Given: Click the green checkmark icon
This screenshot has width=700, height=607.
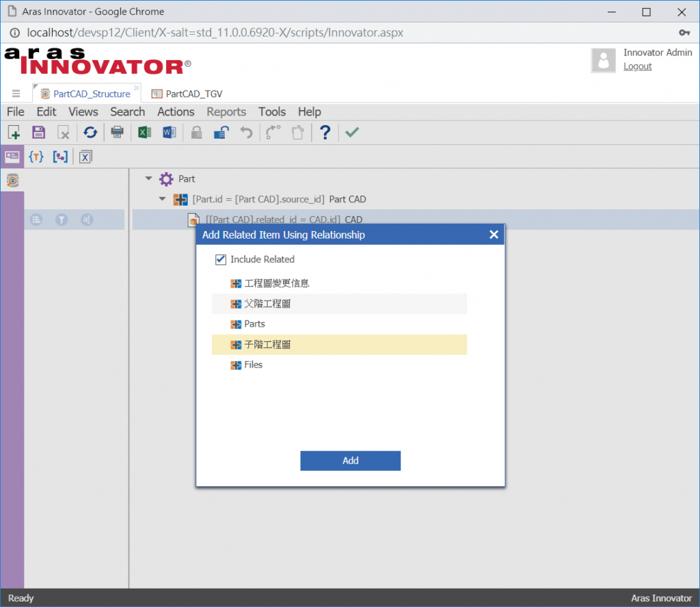Looking at the screenshot, I should click(x=352, y=132).
